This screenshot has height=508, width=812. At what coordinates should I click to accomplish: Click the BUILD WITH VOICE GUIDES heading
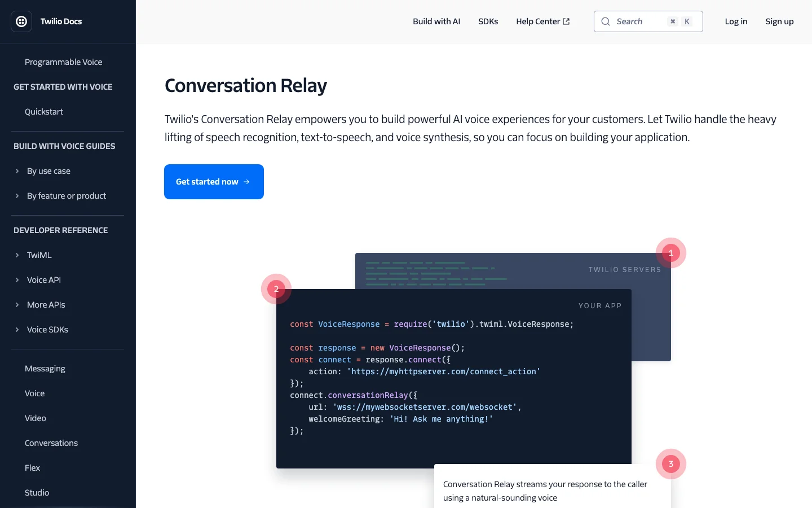point(64,146)
